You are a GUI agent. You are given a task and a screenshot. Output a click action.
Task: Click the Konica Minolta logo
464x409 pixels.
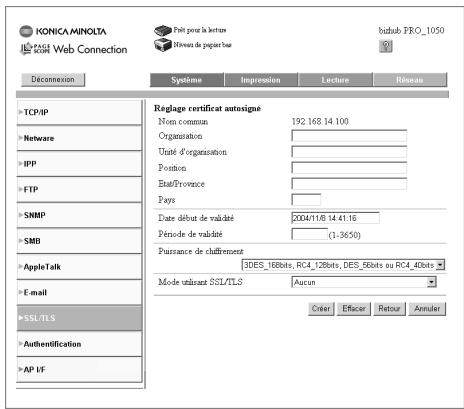coord(63,31)
